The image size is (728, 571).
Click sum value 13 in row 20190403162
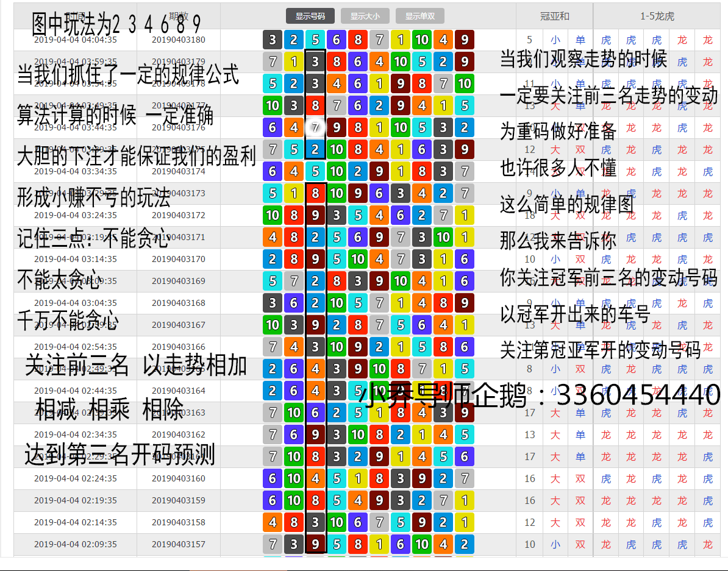[x=530, y=434]
